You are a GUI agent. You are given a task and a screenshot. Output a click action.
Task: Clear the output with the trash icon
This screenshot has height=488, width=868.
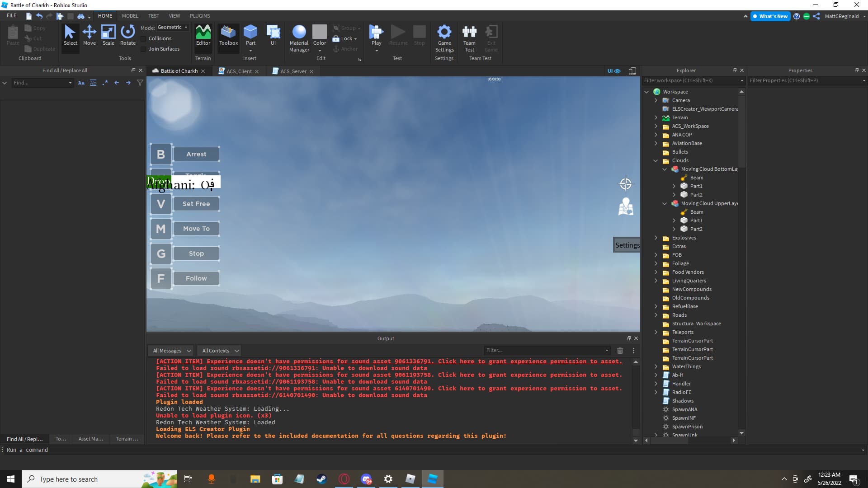tap(620, 351)
